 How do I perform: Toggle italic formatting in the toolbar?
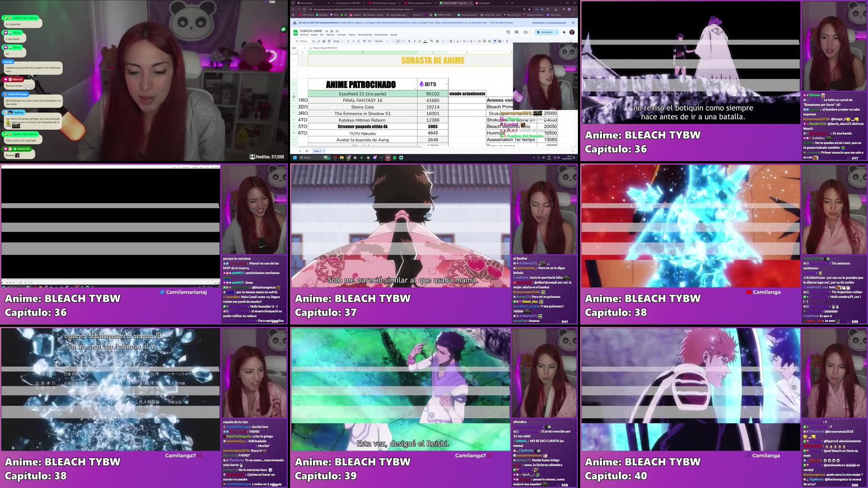pyautogui.click(x=414, y=41)
